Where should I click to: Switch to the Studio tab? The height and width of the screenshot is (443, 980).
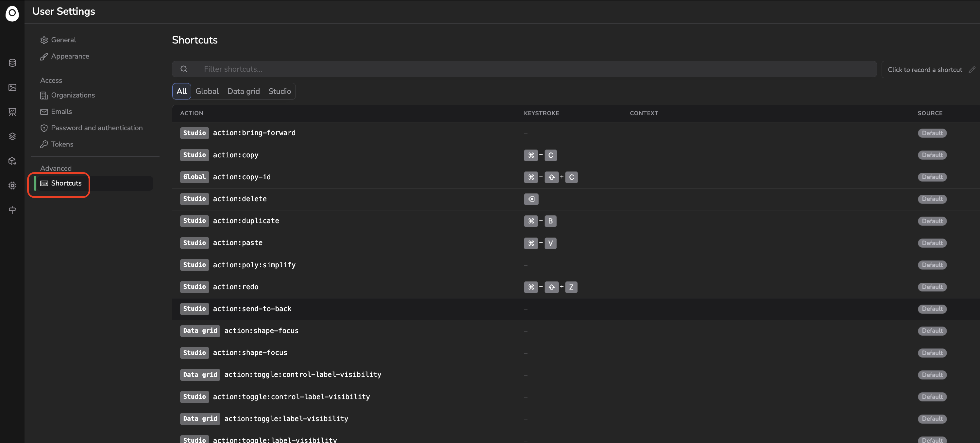279,91
